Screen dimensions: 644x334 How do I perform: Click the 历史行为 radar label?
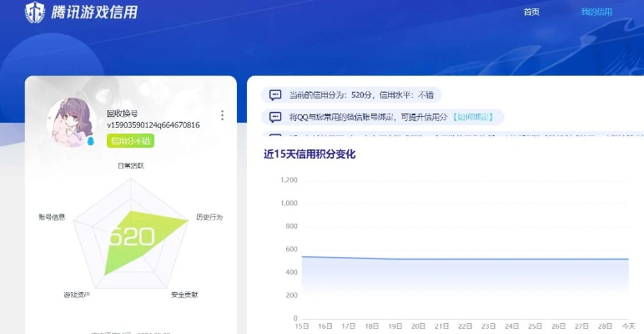tap(209, 217)
